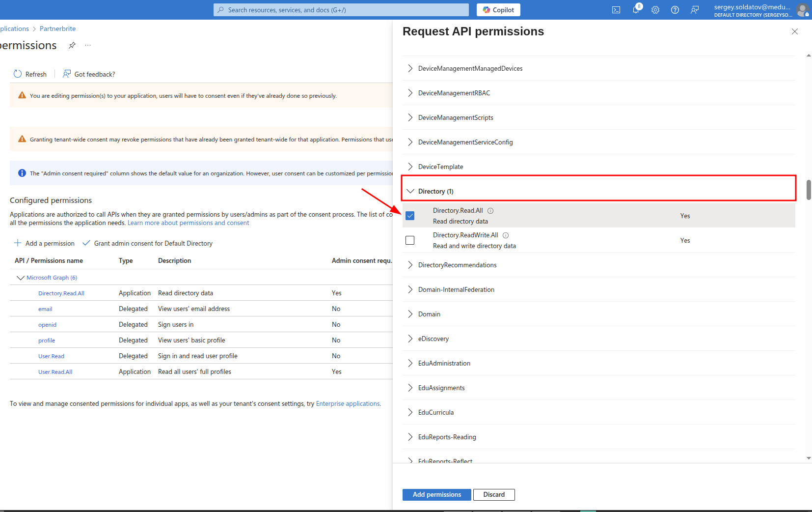Click the Copilot button
This screenshot has width=812, height=512.
498,10
